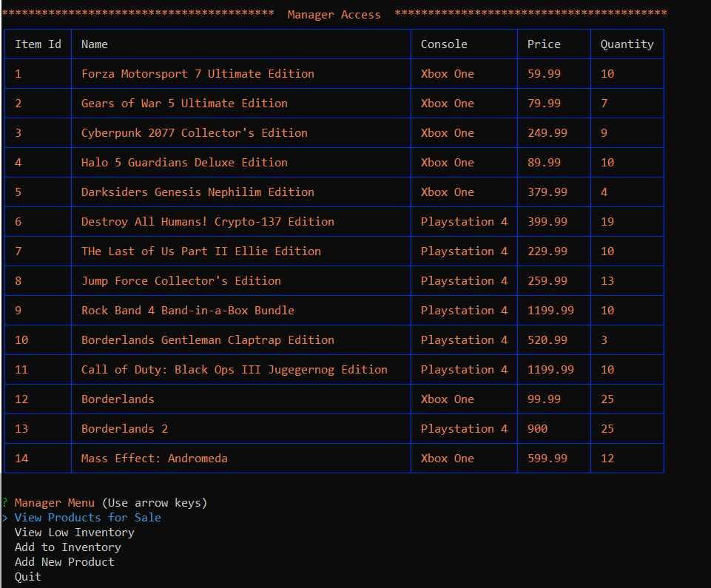Click Halo 5 Guardians Deluxe Edition

[x=184, y=162]
